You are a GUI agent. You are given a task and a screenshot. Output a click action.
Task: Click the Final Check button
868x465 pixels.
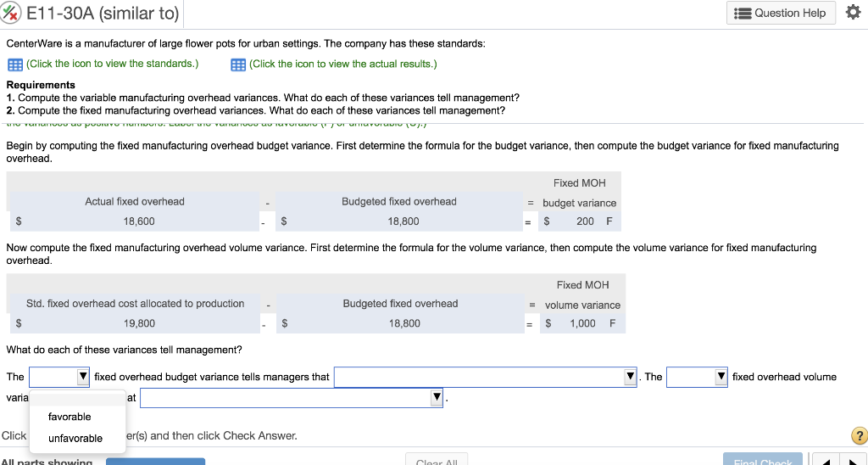[762, 461]
